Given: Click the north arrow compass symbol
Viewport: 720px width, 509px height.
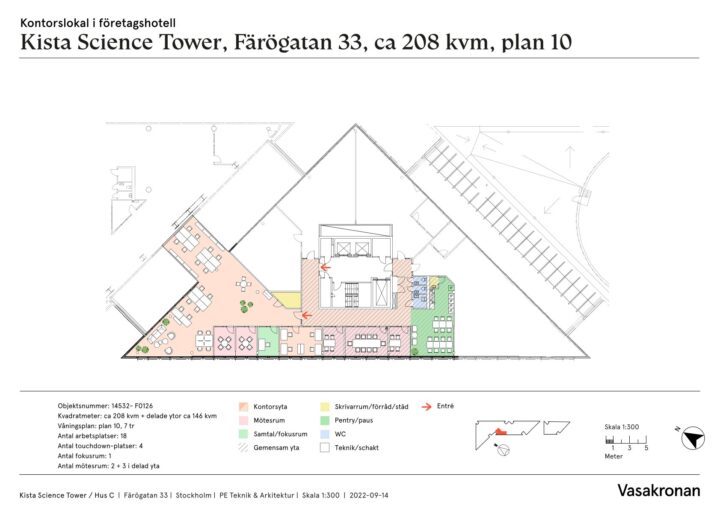Looking at the screenshot, I should [692, 438].
